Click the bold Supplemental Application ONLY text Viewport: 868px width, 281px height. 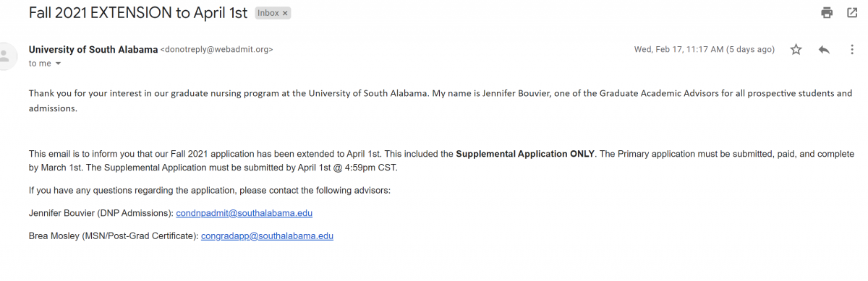[x=525, y=155]
